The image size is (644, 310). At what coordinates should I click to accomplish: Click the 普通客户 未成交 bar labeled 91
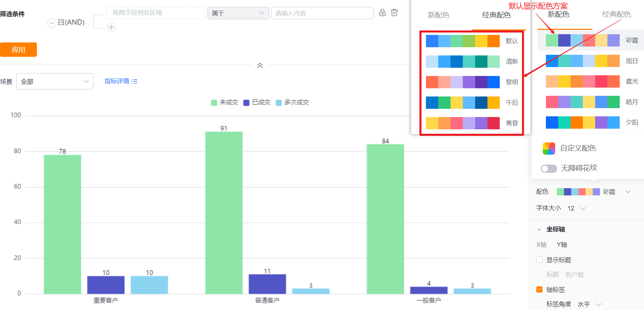click(x=224, y=213)
